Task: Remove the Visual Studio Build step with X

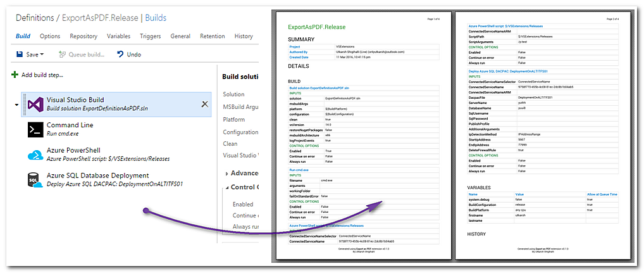Action: 204,105
